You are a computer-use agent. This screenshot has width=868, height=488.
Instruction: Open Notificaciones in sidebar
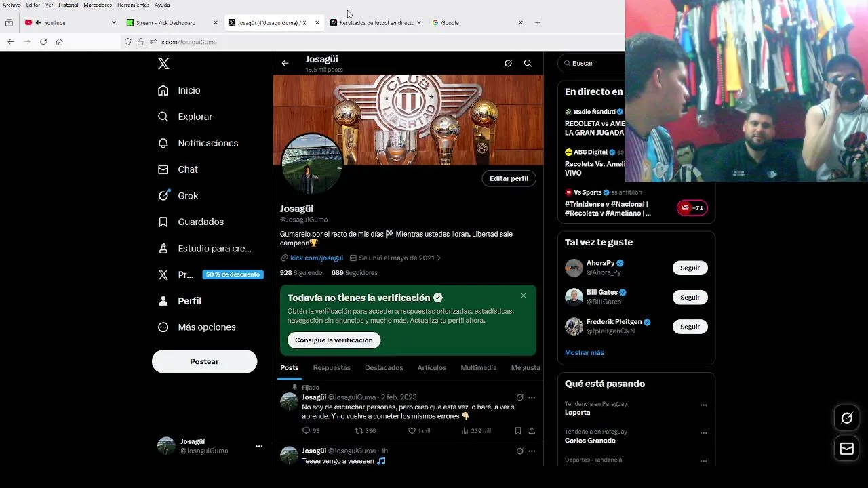199,143
